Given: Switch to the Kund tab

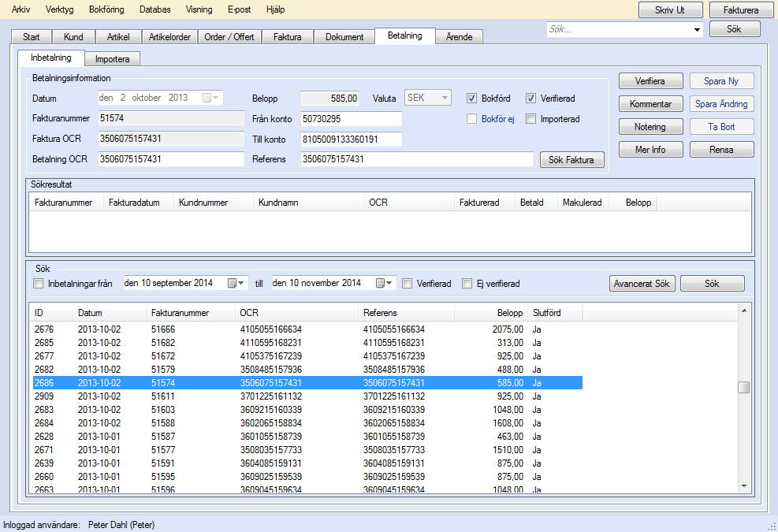Looking at the screenshot, I should click(73, 37).
